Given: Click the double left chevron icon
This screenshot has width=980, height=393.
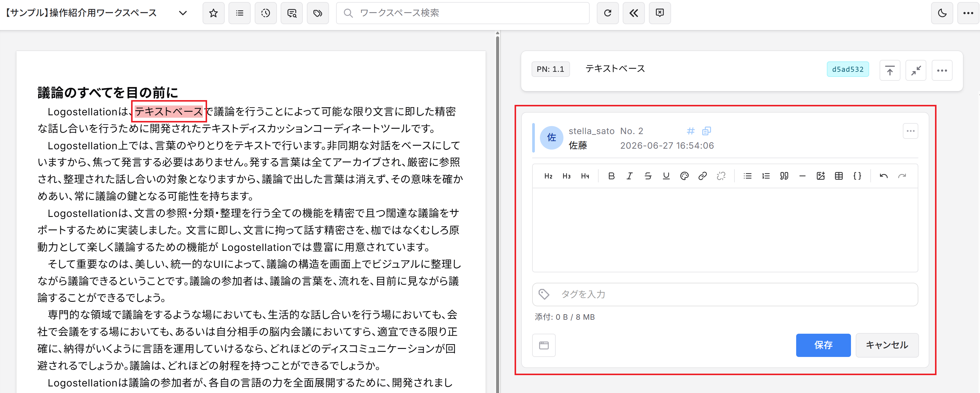Looking at the screenshot, I should click(634, 13).
